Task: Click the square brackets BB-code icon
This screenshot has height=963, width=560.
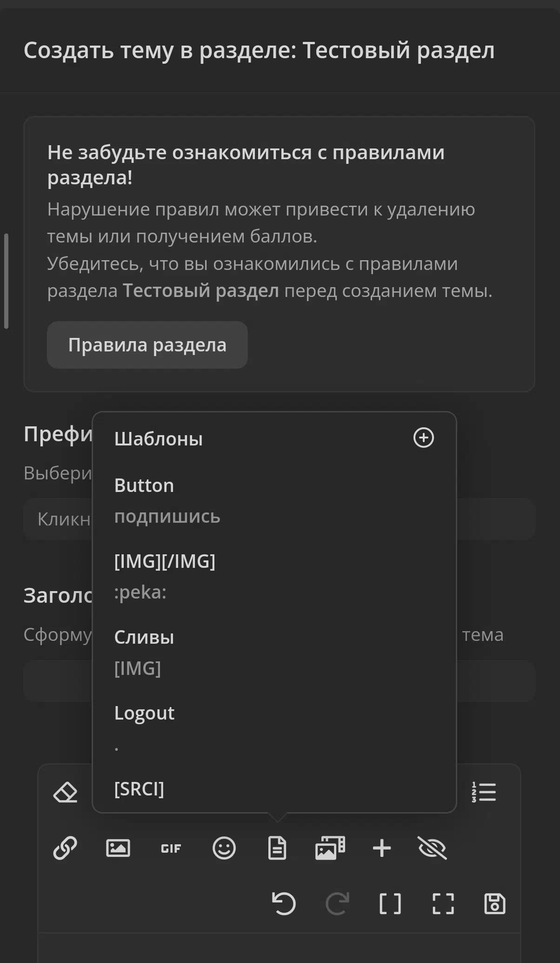Action: [390, 904]
